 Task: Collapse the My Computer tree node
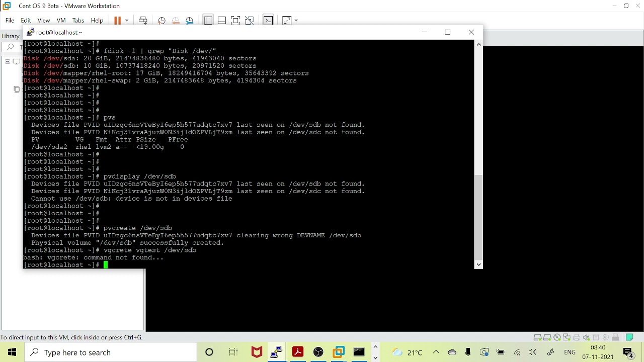tap(7, 62)
